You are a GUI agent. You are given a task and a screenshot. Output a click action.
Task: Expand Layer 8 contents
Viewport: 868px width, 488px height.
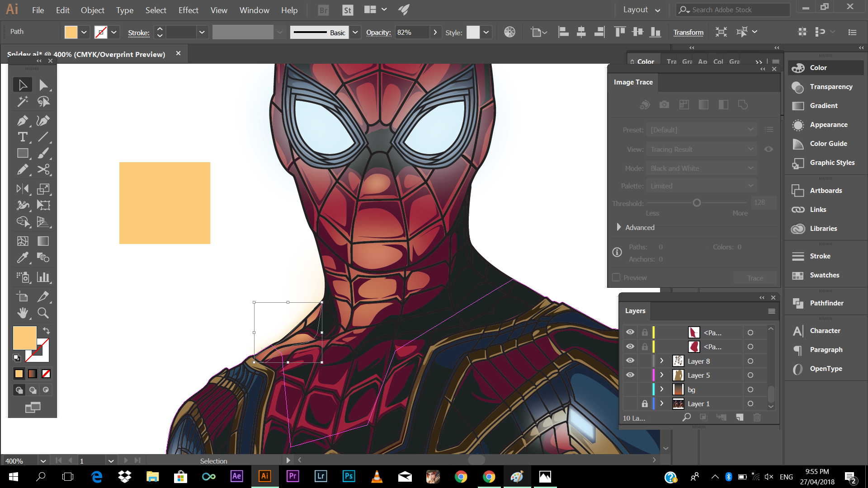tap(661, 361)
